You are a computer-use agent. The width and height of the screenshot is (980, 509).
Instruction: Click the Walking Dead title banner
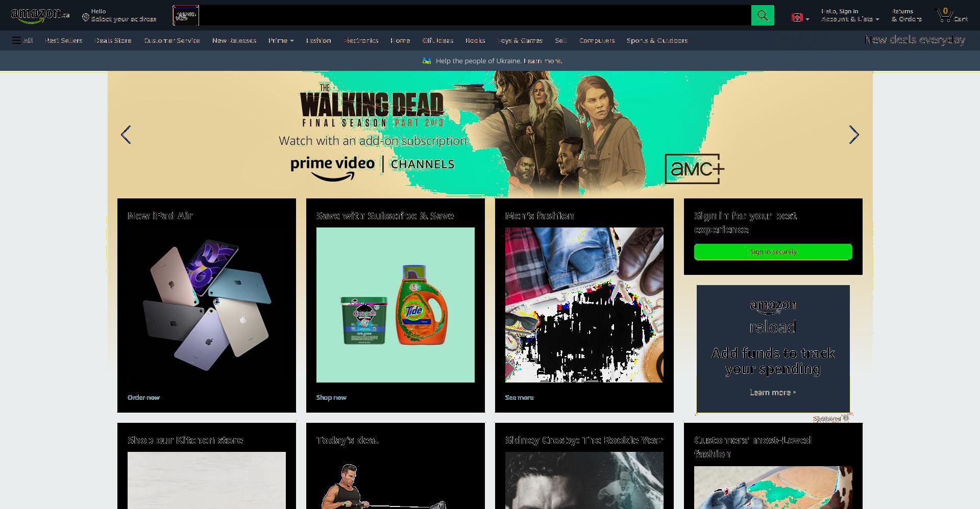(x=372, y=106)
